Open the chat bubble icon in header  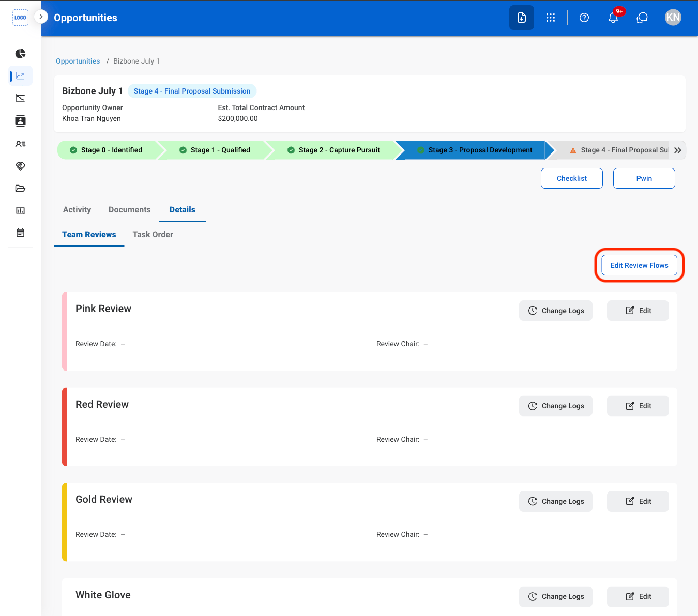pyautogui.click(x=642, y=18)
